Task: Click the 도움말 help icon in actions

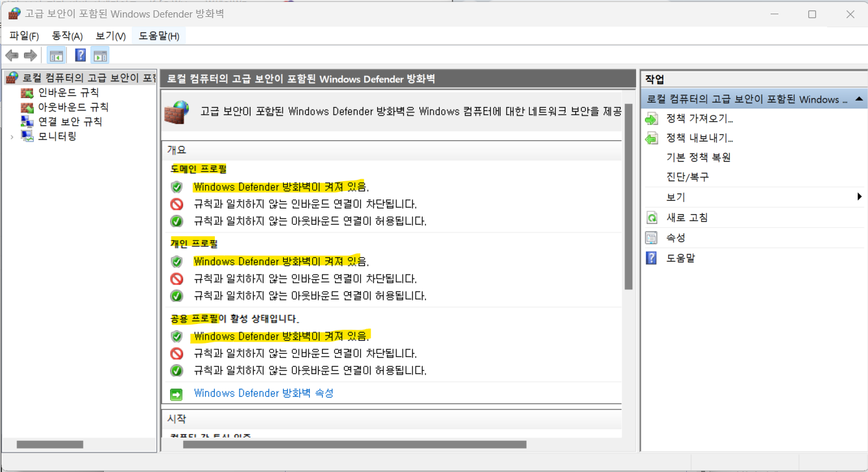Action: pos(652,258)
